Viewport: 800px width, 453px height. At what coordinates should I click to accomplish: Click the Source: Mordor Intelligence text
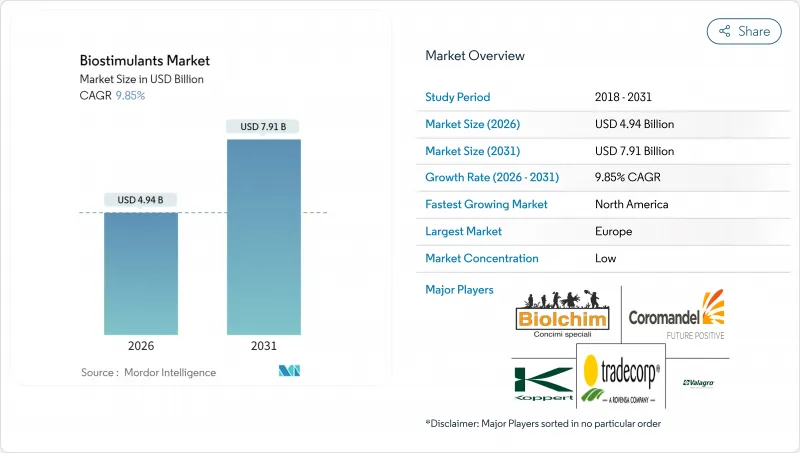pyautogui.click(x=148, y=372)
